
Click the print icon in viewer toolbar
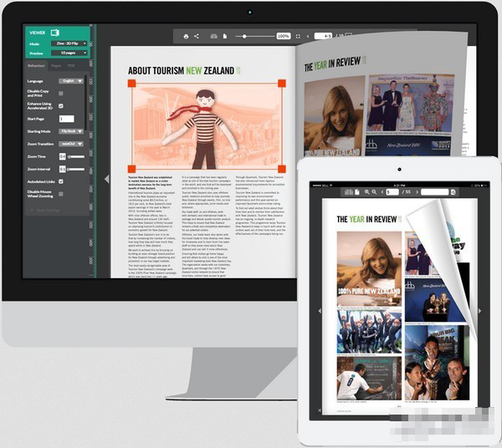click(186, 37)
